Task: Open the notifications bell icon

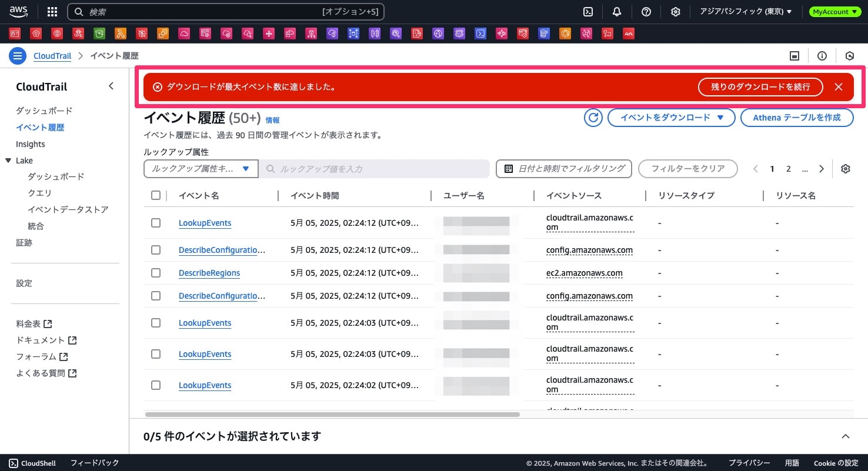Action: (x=617, y=12)
